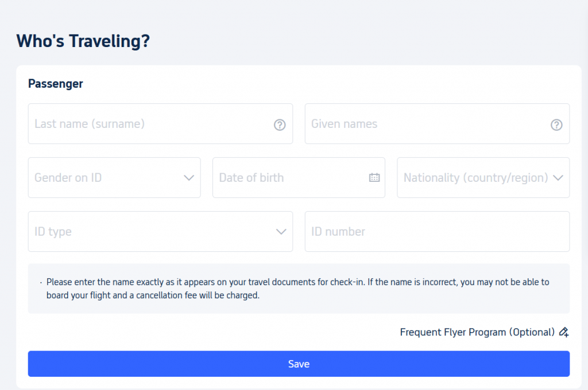Open Frequent Flyer Program (Optional) link
Image resolution: width=588 pixels, height=390 pixels.
point(477,332)
